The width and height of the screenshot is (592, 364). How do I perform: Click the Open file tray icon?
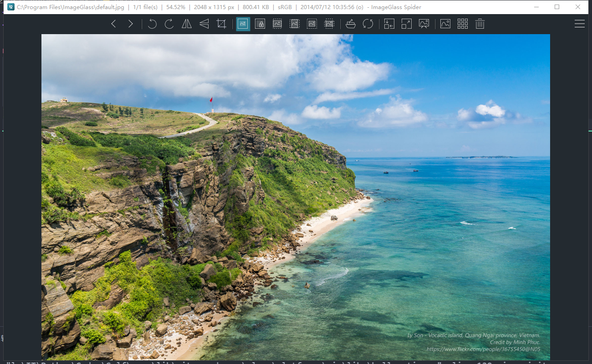click(351, 24)
